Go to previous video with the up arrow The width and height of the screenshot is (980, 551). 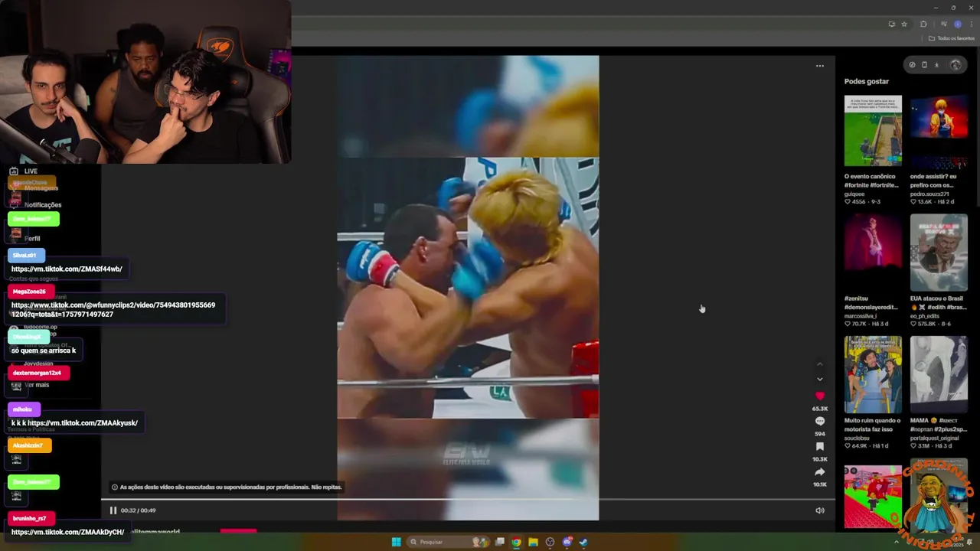point(819,364)
